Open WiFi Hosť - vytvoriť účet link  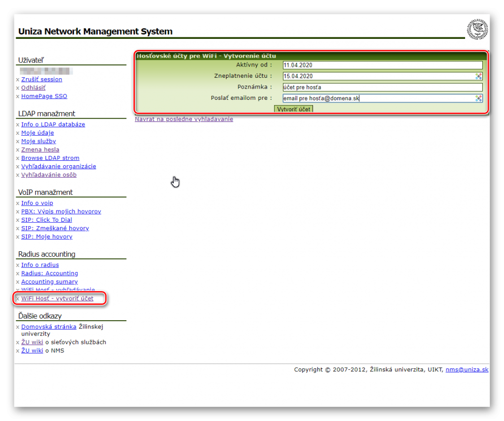point(57,299)
